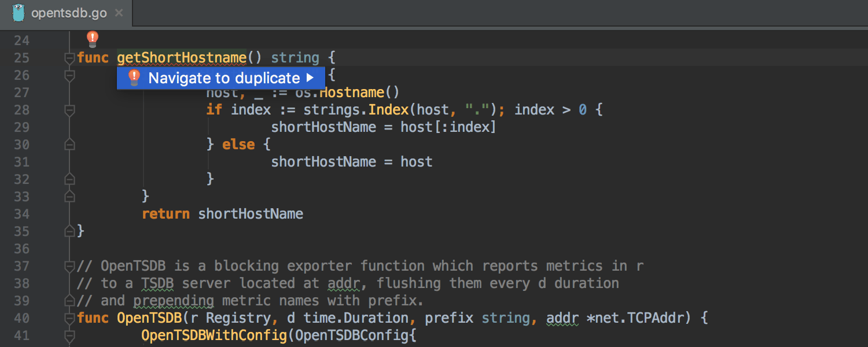Select the Navigate to duplicate action
Screen dimensions: 868x347
[223, 78]
